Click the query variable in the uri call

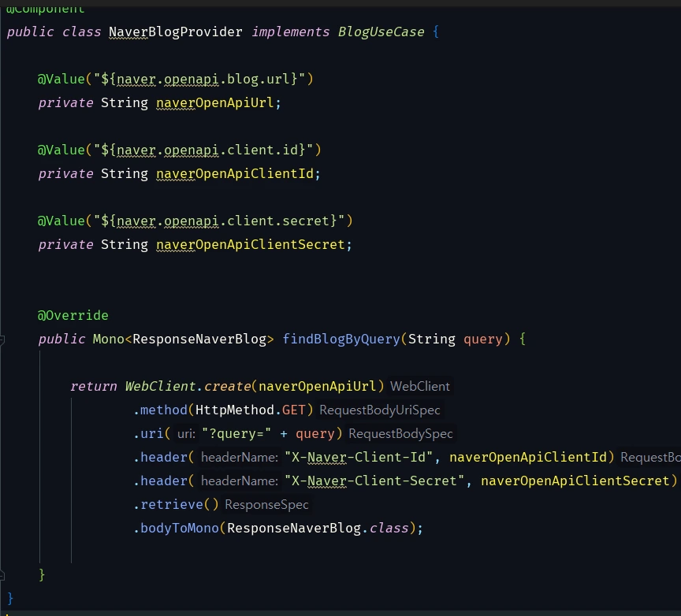pos(315,434)
